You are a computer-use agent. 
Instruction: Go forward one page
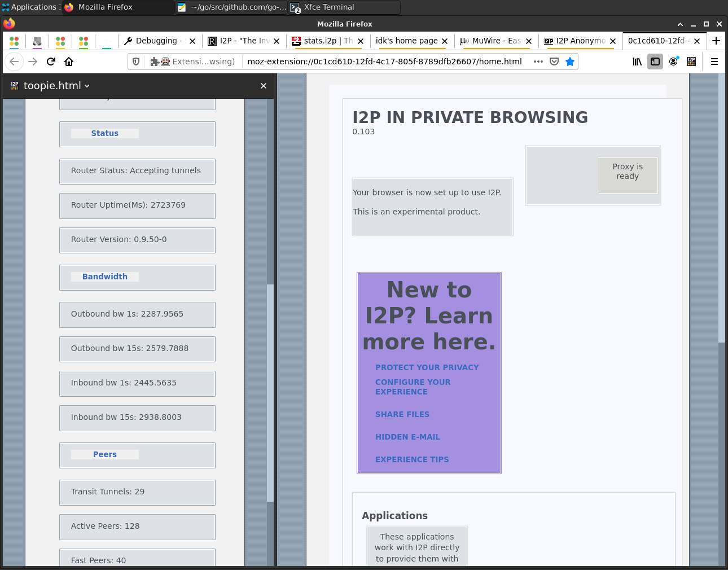click(33, 62)
